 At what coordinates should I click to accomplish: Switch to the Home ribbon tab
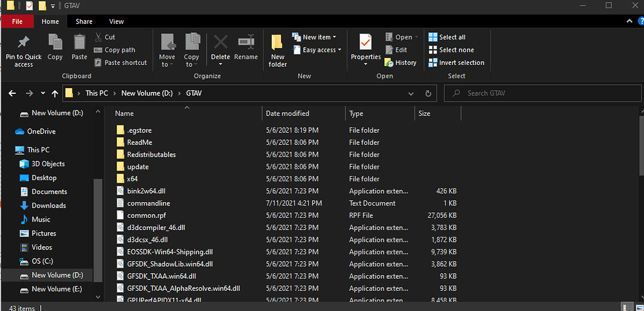click(50, 21)
